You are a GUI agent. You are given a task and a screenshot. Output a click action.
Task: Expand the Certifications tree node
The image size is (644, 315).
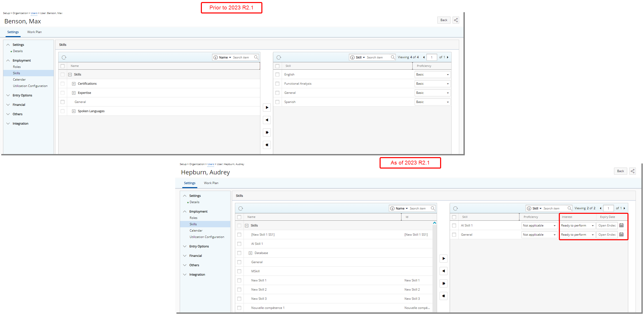click(x=74, y=84)
